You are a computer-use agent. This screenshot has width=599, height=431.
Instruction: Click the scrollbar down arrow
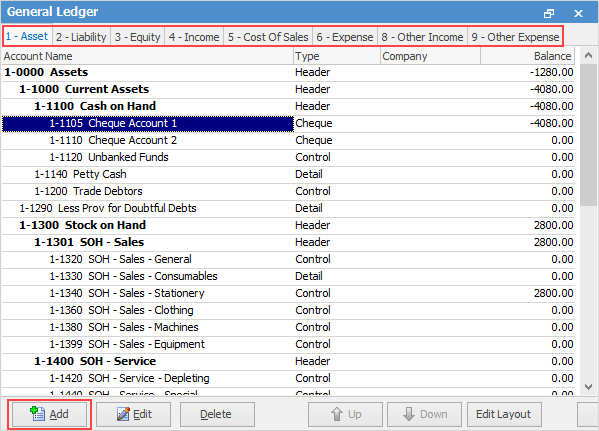pos(588,387)
